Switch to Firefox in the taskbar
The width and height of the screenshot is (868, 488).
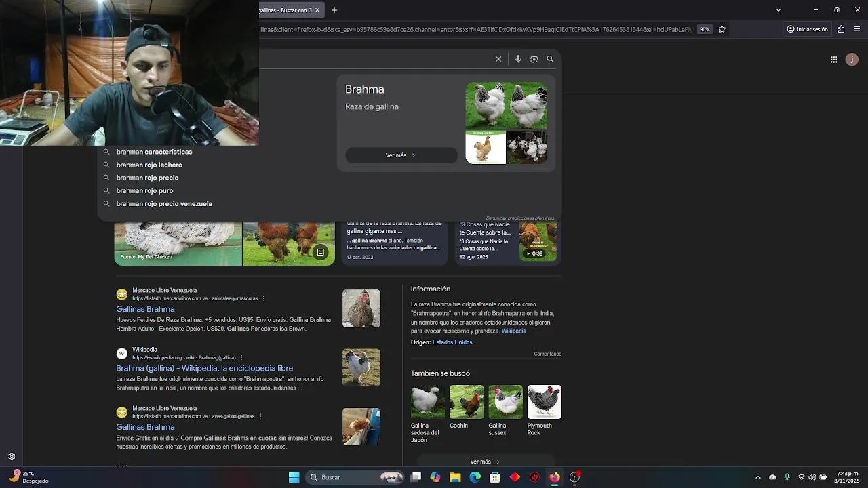click(555, 477)
